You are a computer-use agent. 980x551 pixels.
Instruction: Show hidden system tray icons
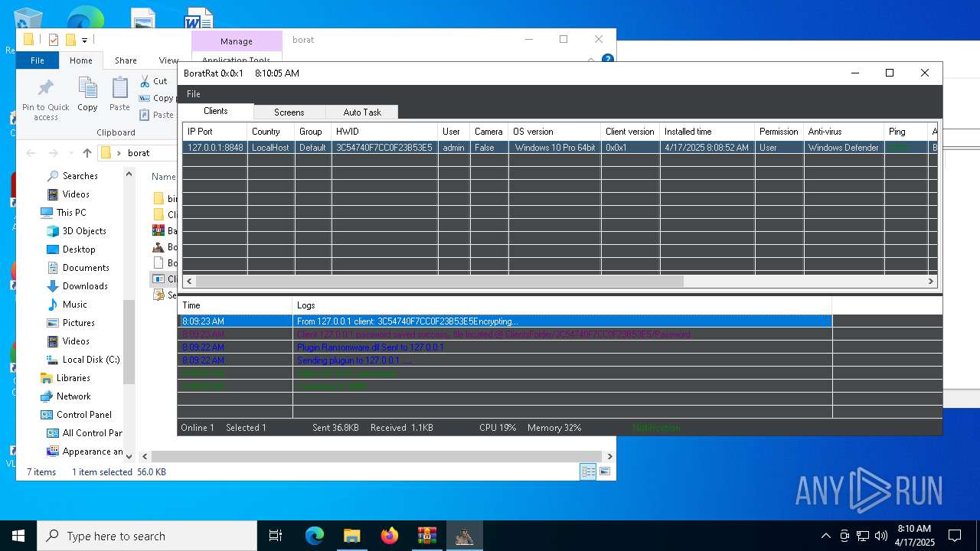[825, 536]
